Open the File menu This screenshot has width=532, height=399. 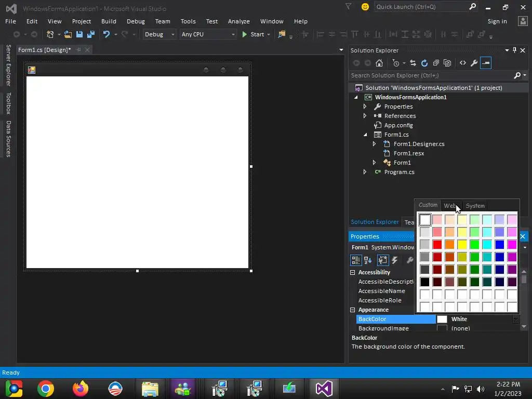[10, 21]
